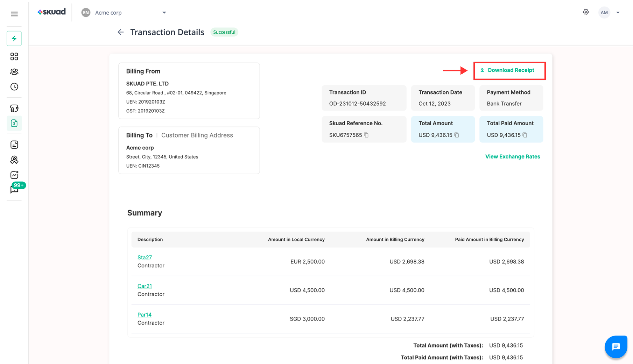Open the settings gear icon

(x=586, y=12)
